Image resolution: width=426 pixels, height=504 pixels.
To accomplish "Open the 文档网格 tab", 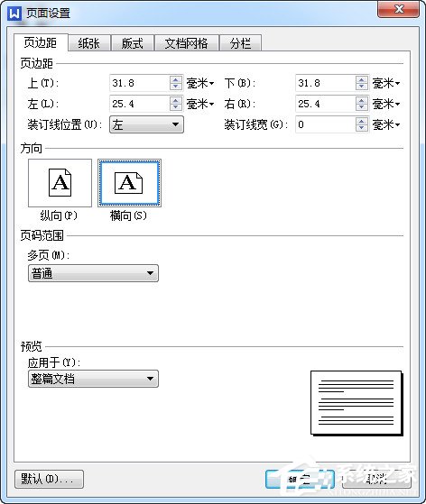I will click(187, 43).
